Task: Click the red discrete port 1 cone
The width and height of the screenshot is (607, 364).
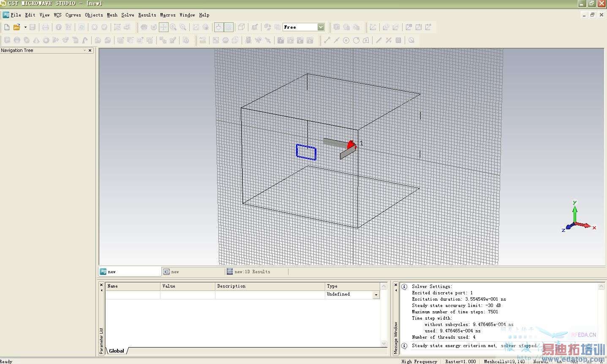Action: pos(351,145)
